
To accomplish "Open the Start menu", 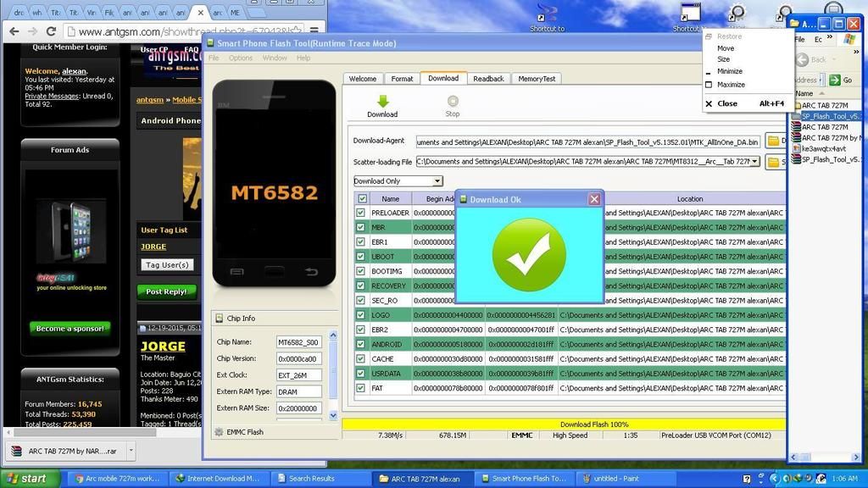I will 29,479.
